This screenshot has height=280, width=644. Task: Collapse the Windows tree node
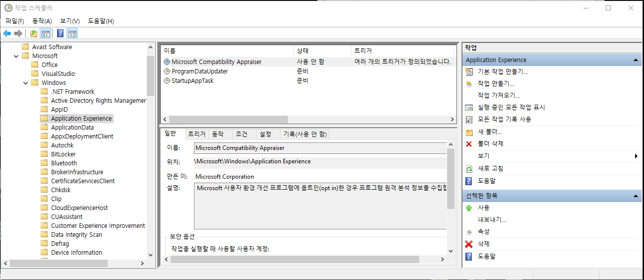pos(25,82)
